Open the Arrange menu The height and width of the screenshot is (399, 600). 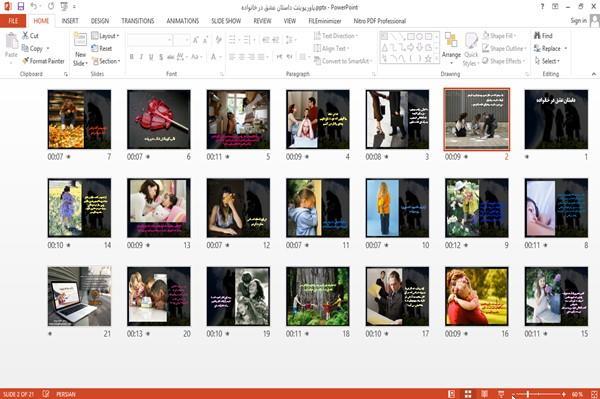click(x=451, y=49)
